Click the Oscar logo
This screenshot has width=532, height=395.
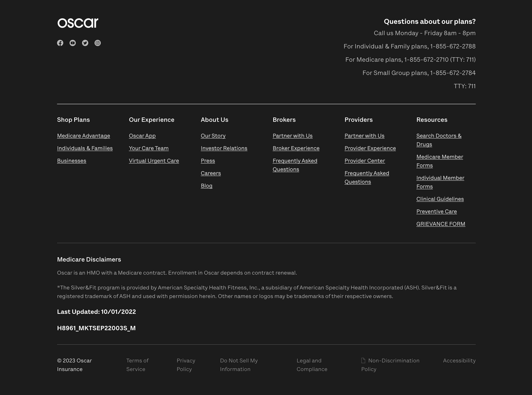(78, 23)
